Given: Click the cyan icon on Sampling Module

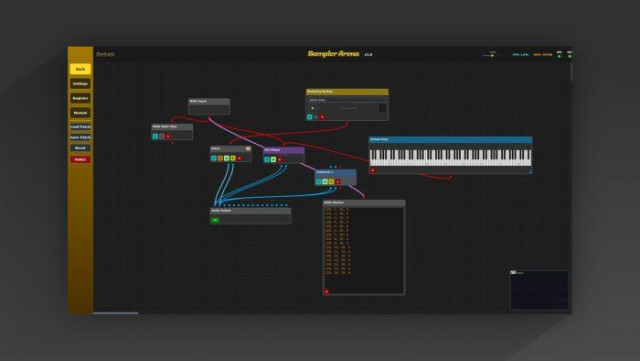Looking at the screenshot, I should pos(309,117).
